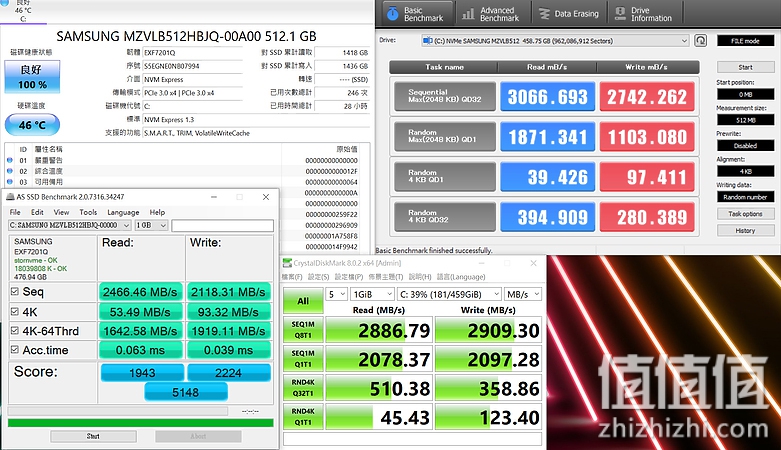Click blue status dot for attribute 01

coord(9,160)
